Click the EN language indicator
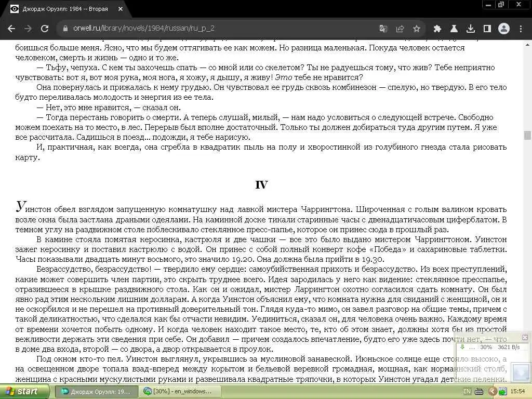This screenshot has width=532, height=399. coord(467,392)
